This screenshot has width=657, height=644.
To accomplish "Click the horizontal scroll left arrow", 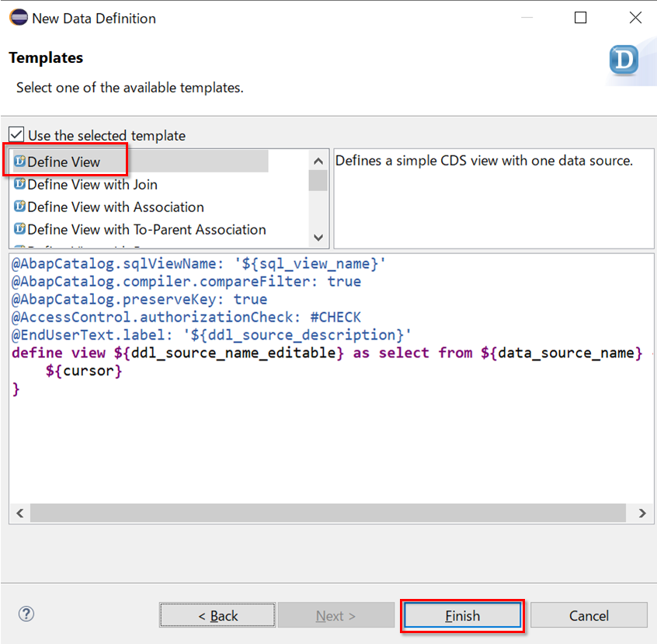I will [x=19, y=513].
